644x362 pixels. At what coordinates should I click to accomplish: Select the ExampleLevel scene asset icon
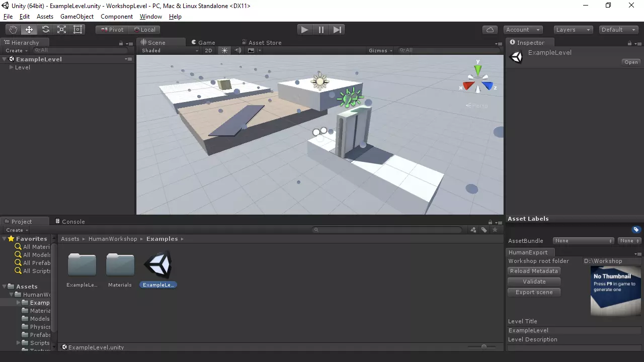point(158,264)
